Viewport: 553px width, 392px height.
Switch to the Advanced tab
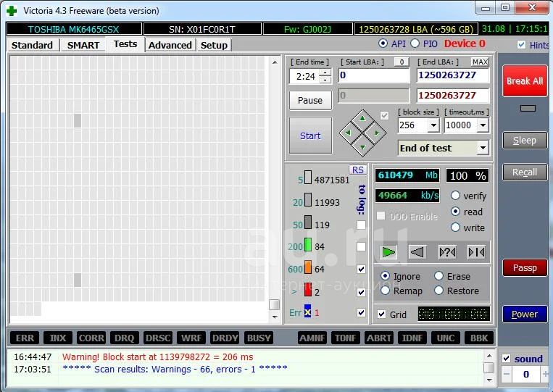coord(170,45)
